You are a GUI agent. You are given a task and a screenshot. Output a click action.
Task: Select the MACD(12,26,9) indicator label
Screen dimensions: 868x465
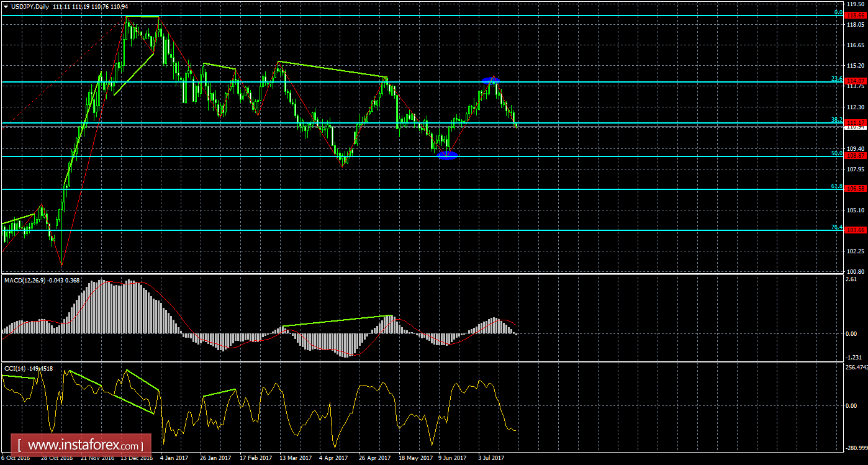[x=31, y=281]
